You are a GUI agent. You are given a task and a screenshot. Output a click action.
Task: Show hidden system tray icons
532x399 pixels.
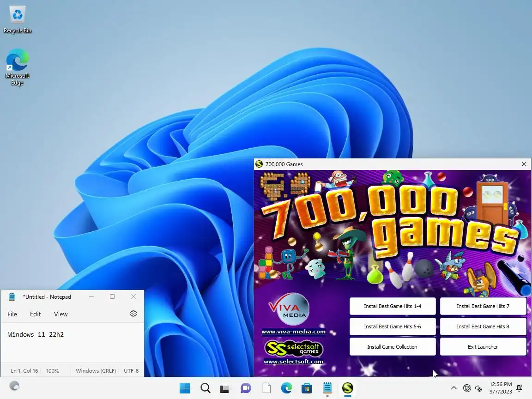click(453, 388)
